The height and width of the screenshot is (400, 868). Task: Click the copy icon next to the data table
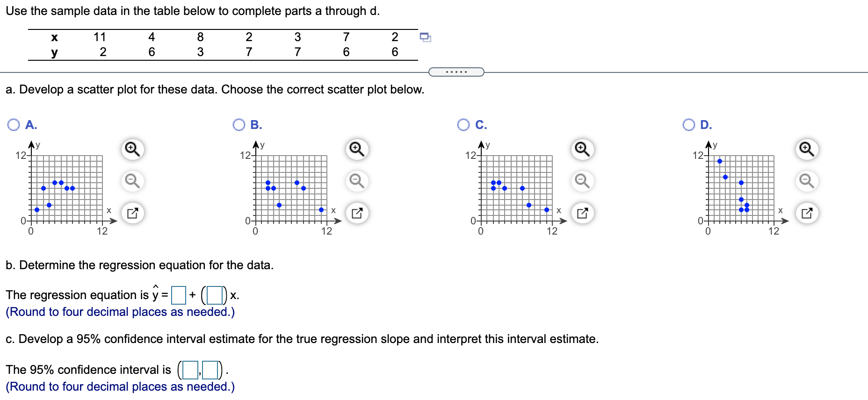click(x=426, y=37)
